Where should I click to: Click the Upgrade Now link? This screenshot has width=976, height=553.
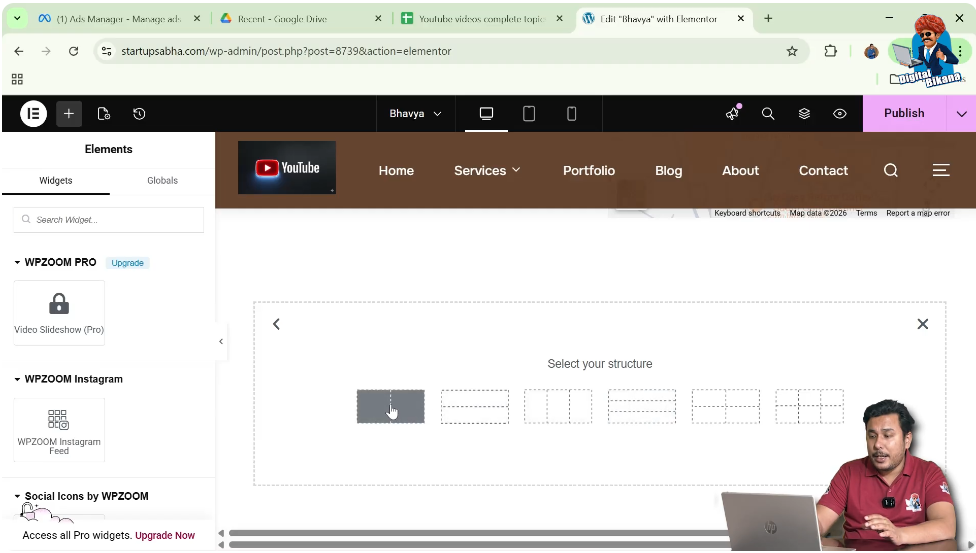165,536
